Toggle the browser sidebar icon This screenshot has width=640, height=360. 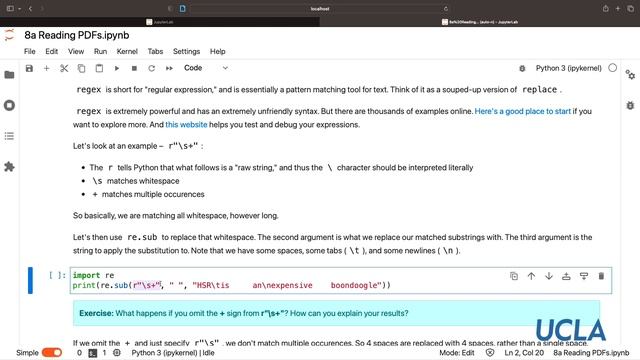click(x=10, y=9)
